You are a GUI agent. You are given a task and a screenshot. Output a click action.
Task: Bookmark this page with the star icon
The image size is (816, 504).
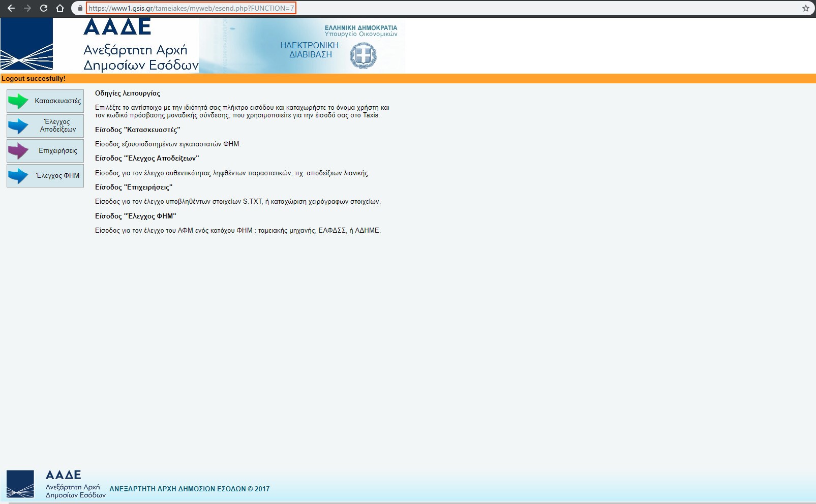[x=805, y=8]
